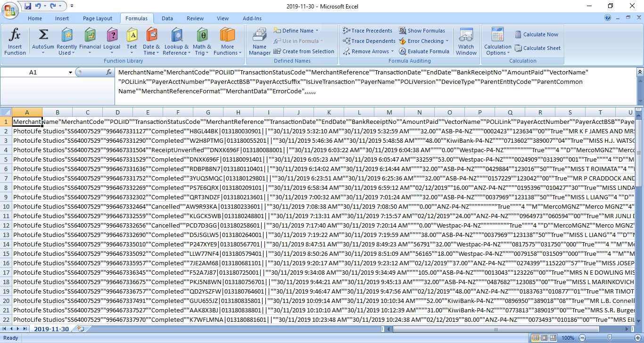Open the More Functions dropdown
The image size is (644, 343).
[x=227, y=41]
